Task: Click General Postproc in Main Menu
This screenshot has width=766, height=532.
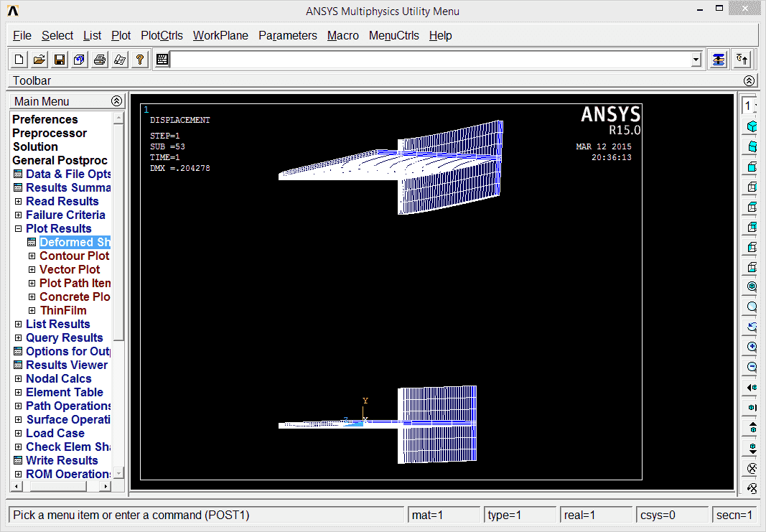Action: coord(60,160)
